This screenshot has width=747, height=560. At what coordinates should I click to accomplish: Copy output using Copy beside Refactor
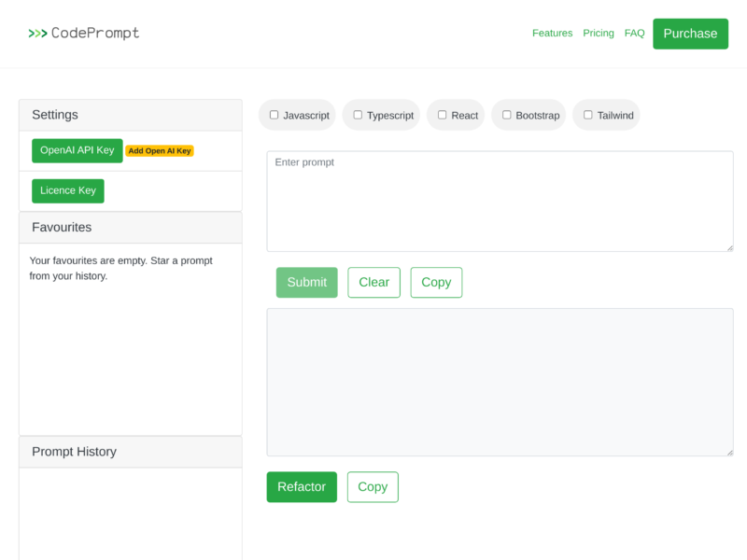(x=373, y=487)
